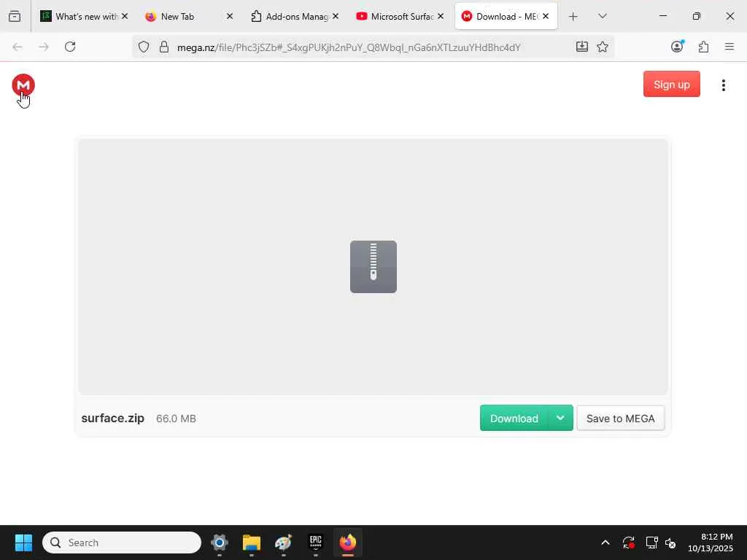Click Firefox icon in taskbar
Viewport: 747px width, 560px height.
348,542
